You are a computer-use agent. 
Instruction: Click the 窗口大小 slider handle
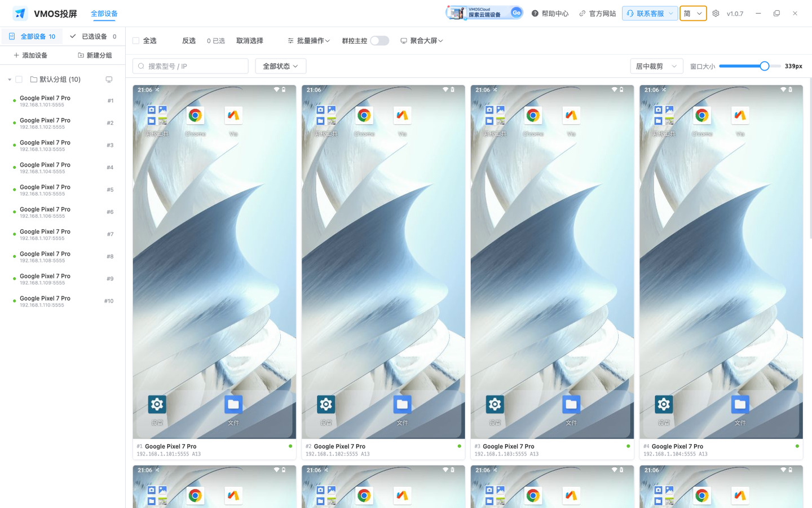pyautogui.click(x=765, y=66)
